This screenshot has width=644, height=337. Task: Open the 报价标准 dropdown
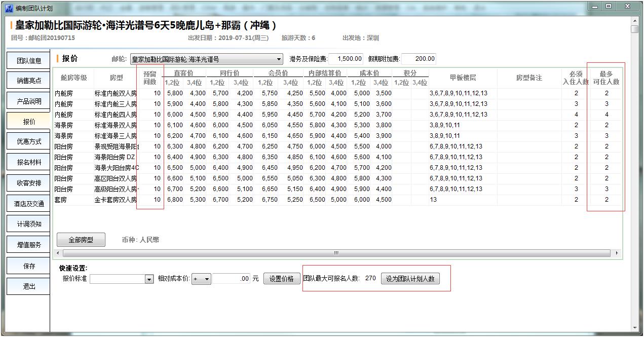pos(149,279)
